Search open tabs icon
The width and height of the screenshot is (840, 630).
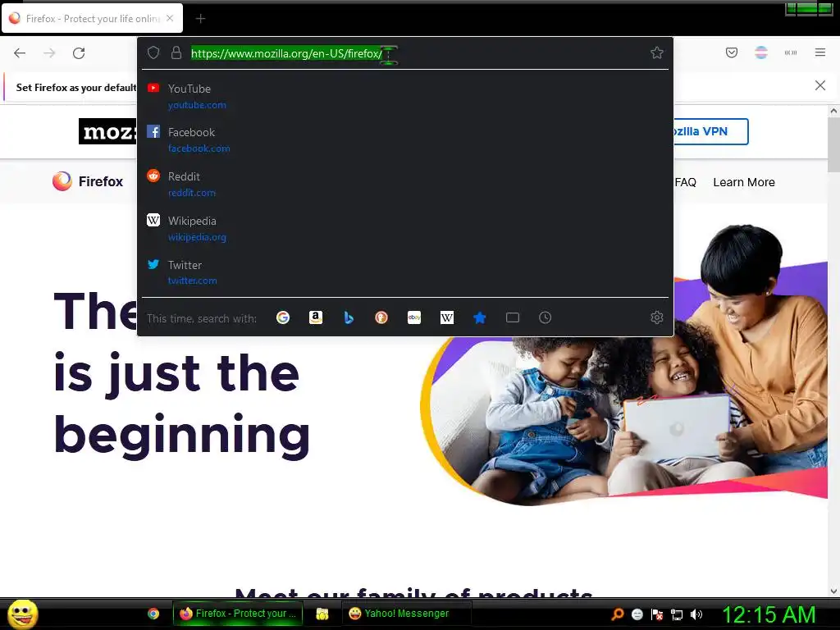click(x=513, y=317)
